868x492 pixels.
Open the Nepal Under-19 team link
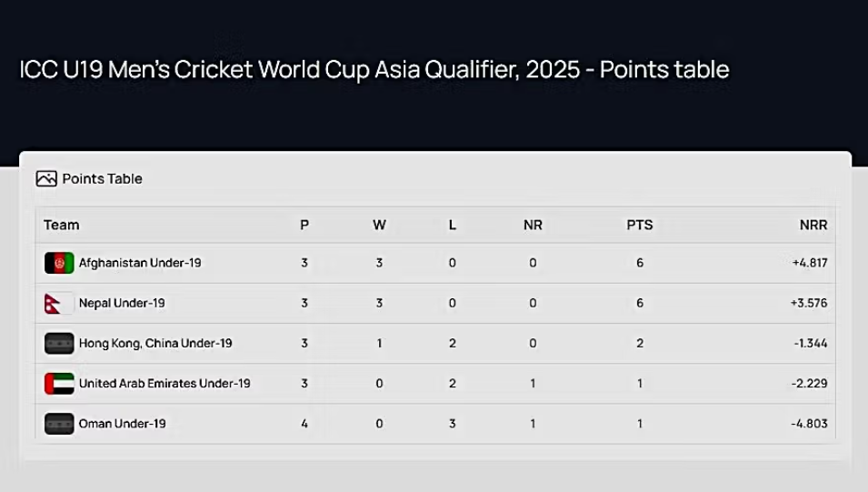122,303
